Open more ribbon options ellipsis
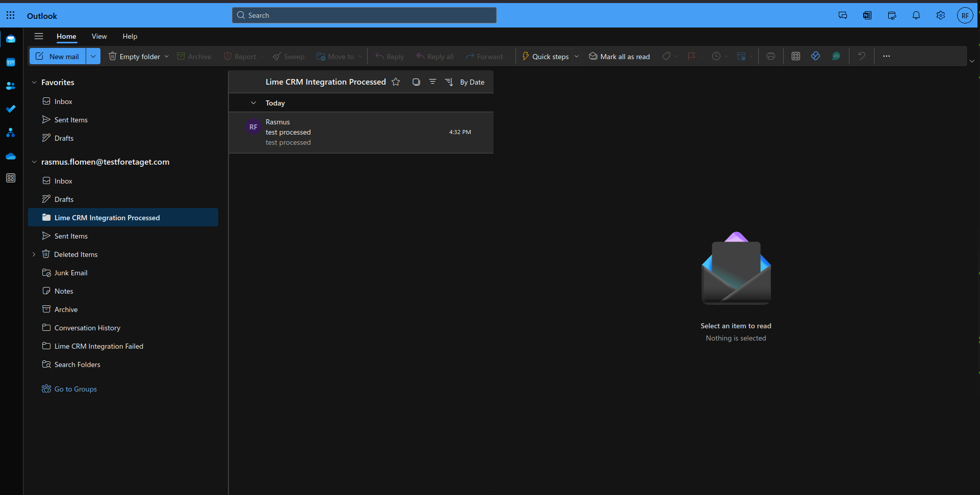Viewport: 980px width, 495px height. point(887,56)
